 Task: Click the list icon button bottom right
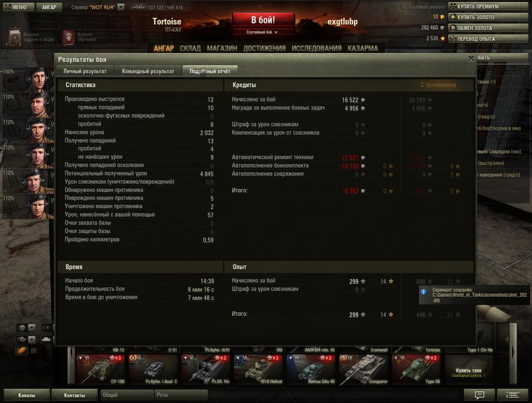coord(512,395)
